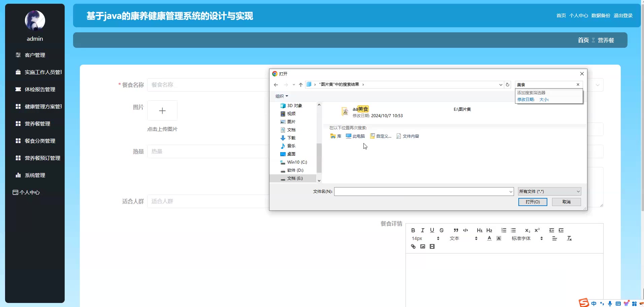Select the Win10 (C:) drive
The height and width of the screenshot is (307, 644).
pyautogui.click(x=294, y=162)
